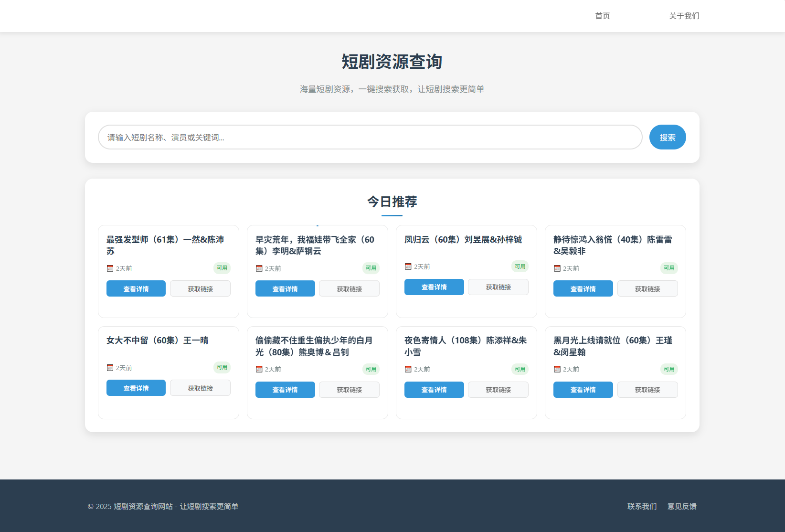Open the 关于我们 navigation item
This screenshot has width=785, height=532.
684,16
